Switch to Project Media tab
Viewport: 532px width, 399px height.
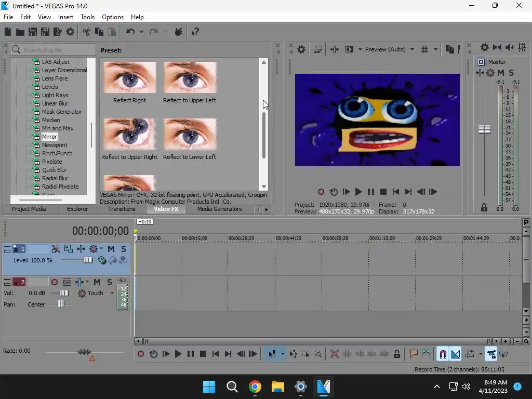click(29, 209)
